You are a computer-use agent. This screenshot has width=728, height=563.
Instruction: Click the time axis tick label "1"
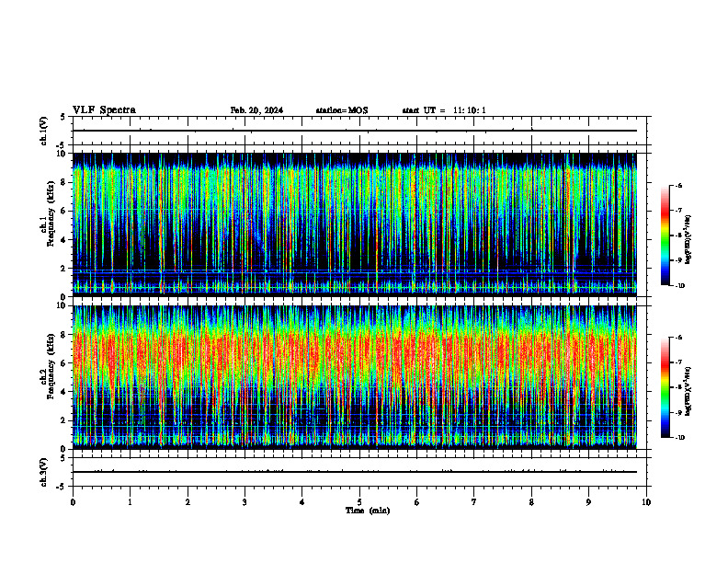130,502
